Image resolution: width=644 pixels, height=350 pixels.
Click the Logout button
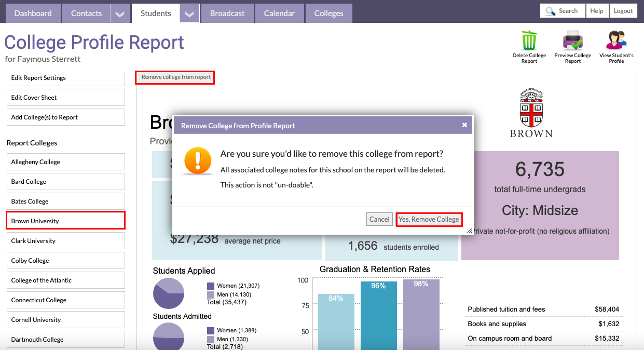623,11
